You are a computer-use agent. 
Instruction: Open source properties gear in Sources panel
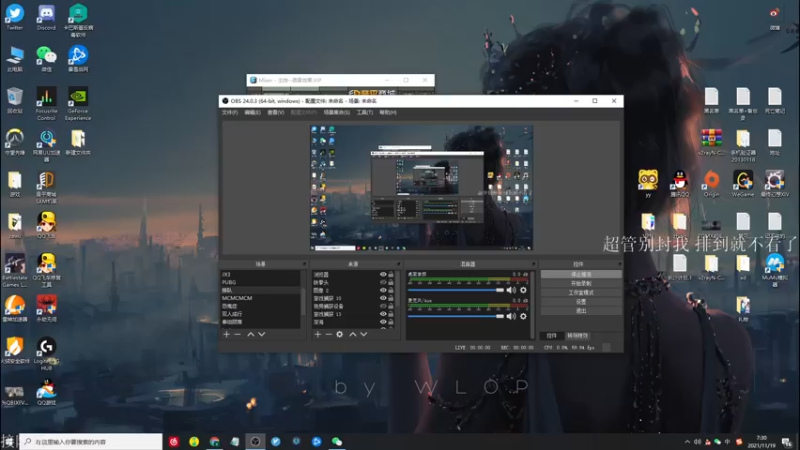tap(340, 334)
